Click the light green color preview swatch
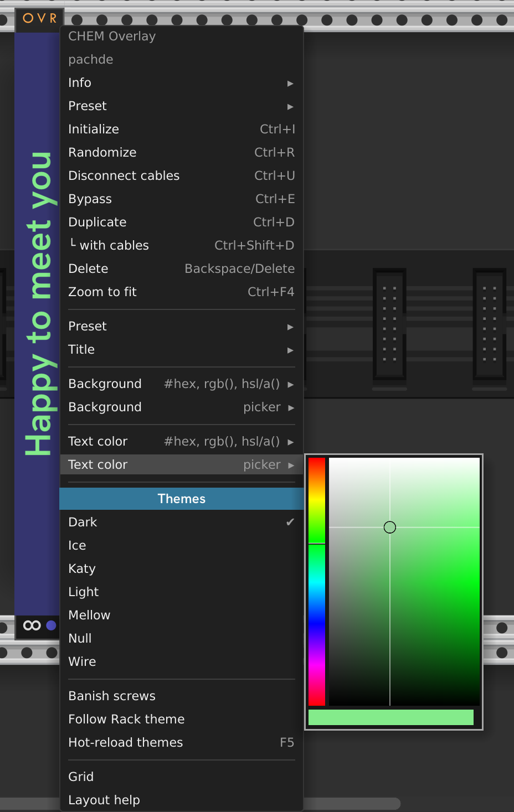This screenshot has height=812, width=514. (390, 717)
